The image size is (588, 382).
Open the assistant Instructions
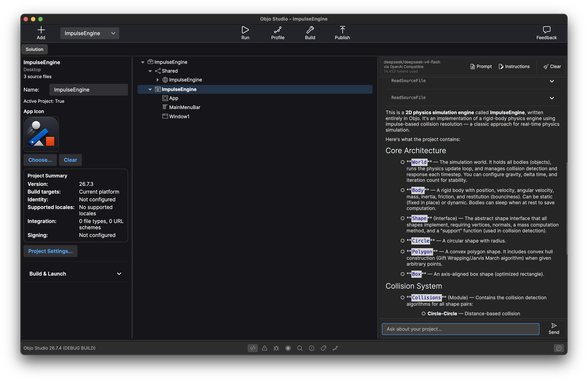(x=514, y=66)
